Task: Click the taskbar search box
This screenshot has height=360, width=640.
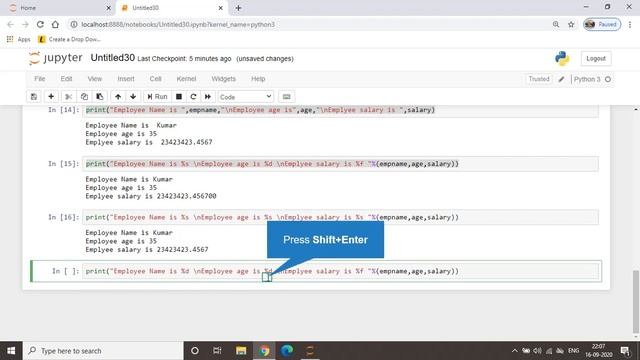Action: [x=103, y=351]
